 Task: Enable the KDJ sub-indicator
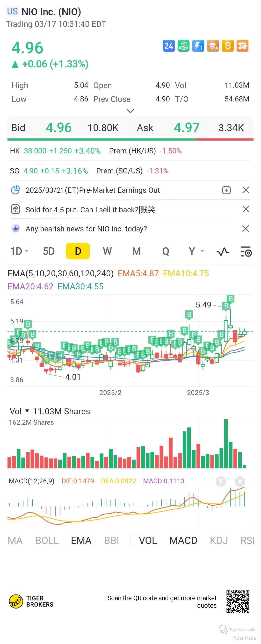pyautogui.click(x=219, y=541)
